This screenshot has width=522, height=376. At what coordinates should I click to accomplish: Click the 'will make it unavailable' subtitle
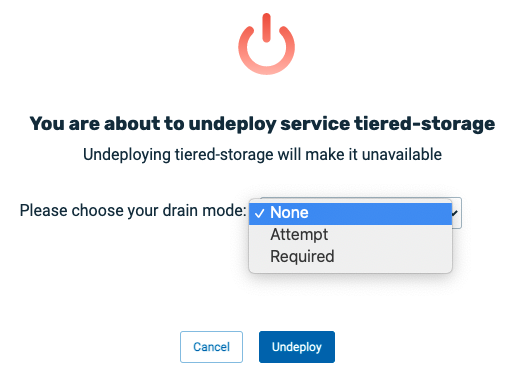pyautogui.click(x=262, y=154)
